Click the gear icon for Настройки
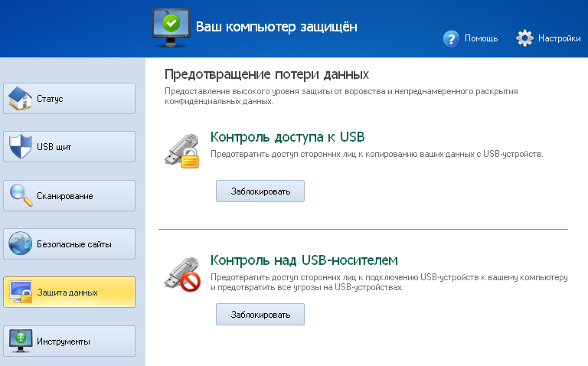 pyautogui.click(x=524, y=38)
